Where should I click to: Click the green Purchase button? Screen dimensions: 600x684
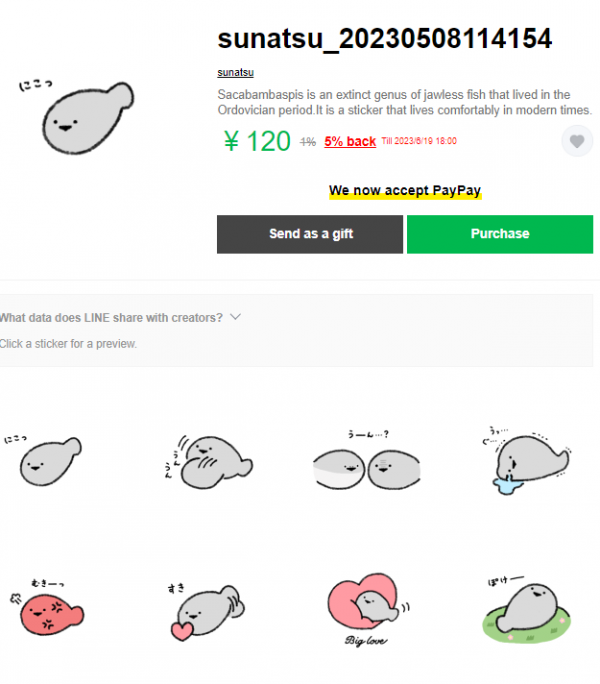coord(499,233)
